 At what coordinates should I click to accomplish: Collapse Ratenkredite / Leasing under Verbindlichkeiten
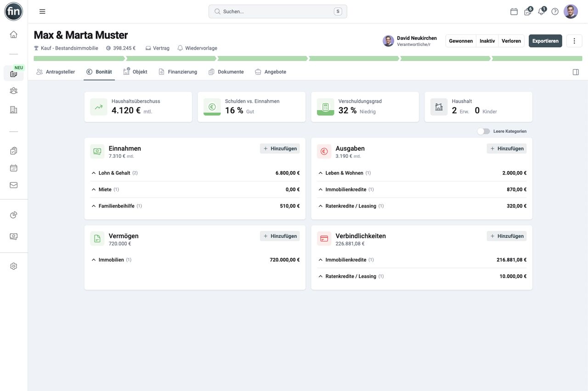(x=422, y=276)
